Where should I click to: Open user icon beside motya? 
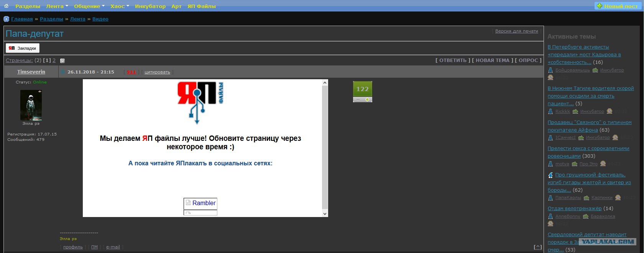(550, 164)
